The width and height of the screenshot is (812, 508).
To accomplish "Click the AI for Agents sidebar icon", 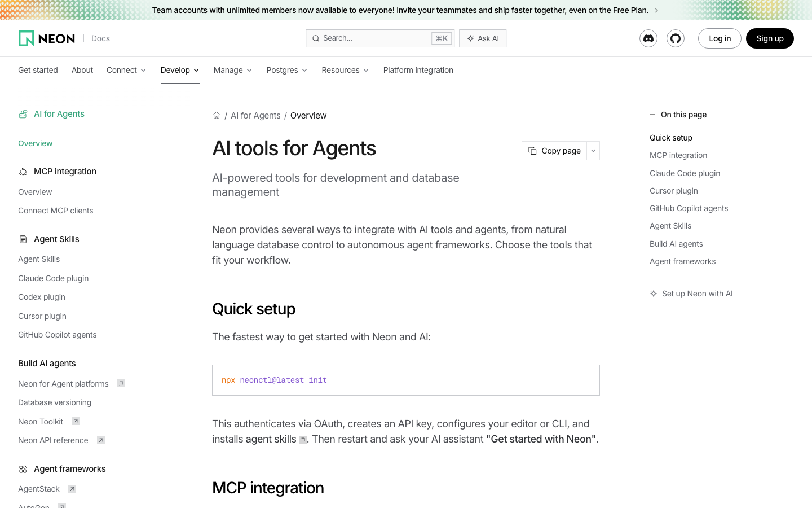I will tap(23, 114).
